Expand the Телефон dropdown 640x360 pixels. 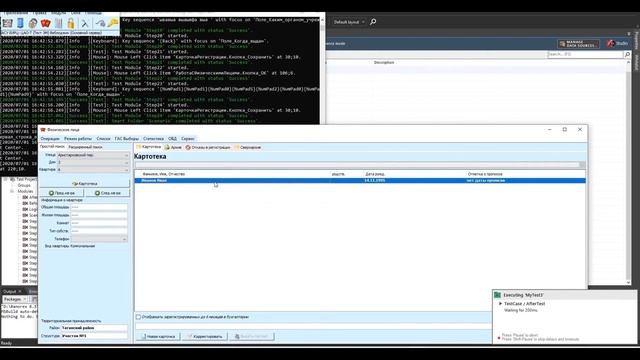pos(124,239)
